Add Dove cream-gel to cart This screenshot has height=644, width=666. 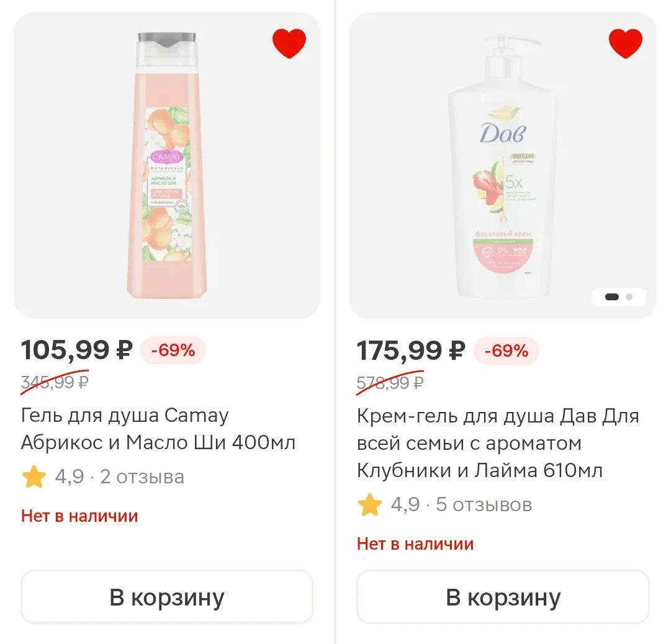[503, 597]
